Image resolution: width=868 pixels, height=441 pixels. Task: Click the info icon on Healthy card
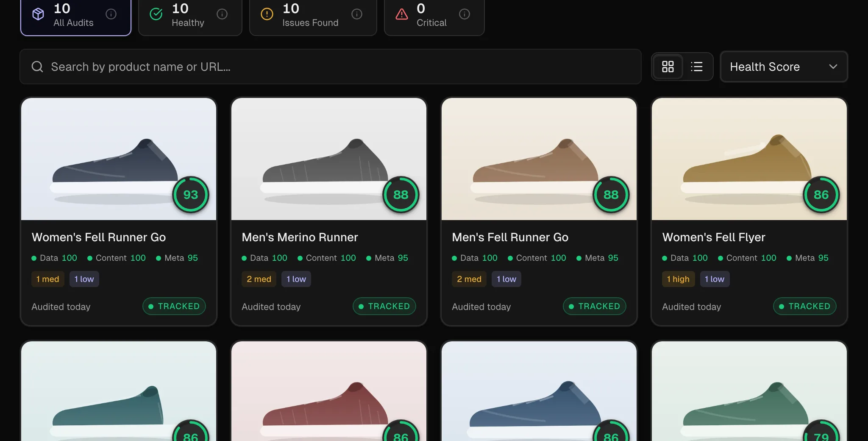(222, 14)
